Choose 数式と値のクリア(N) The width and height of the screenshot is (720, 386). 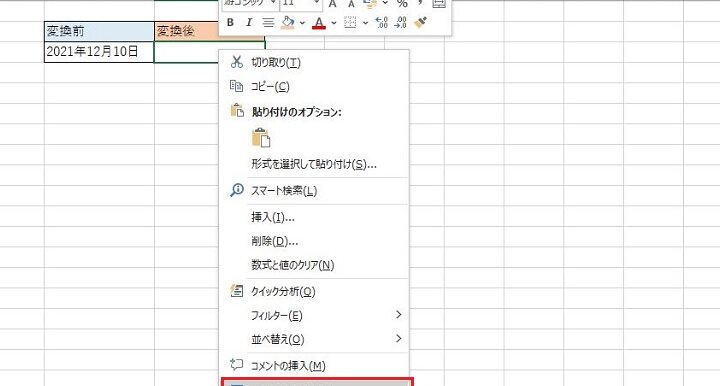point(314,265)
